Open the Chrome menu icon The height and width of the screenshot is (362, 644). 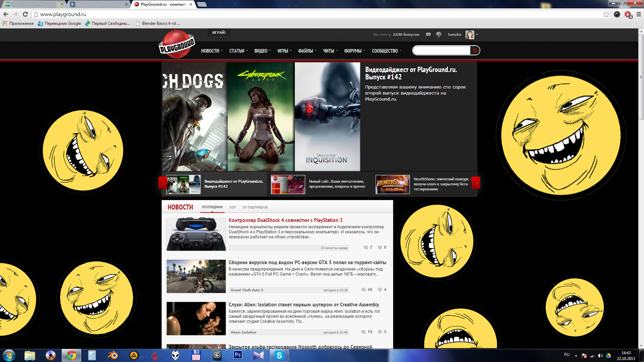639,14
